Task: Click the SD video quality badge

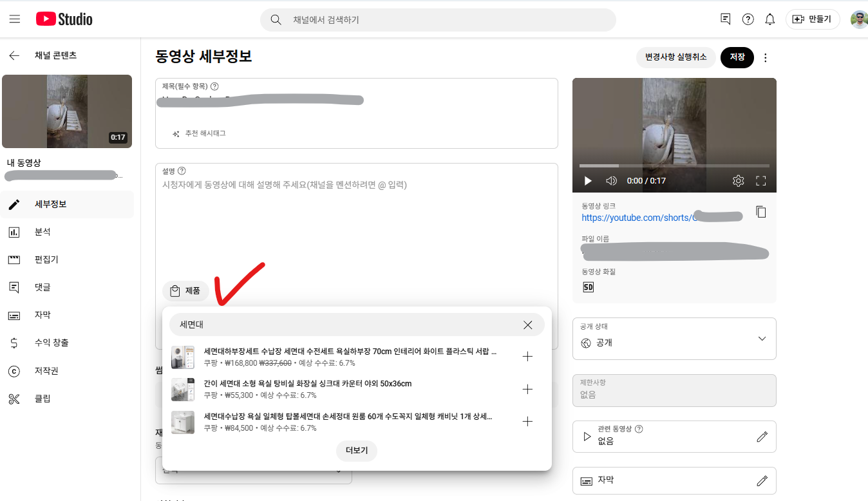Action: click(x=588, y=287)
